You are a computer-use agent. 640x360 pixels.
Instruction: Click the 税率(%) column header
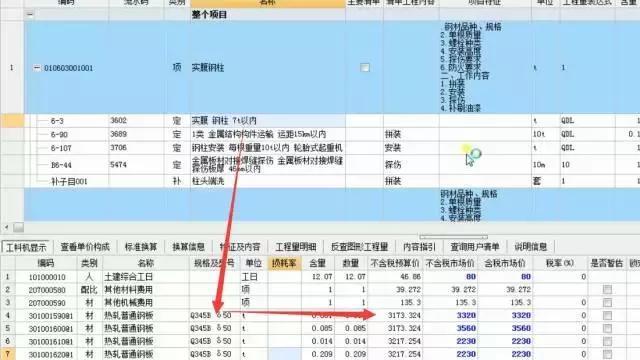(560, 263)
